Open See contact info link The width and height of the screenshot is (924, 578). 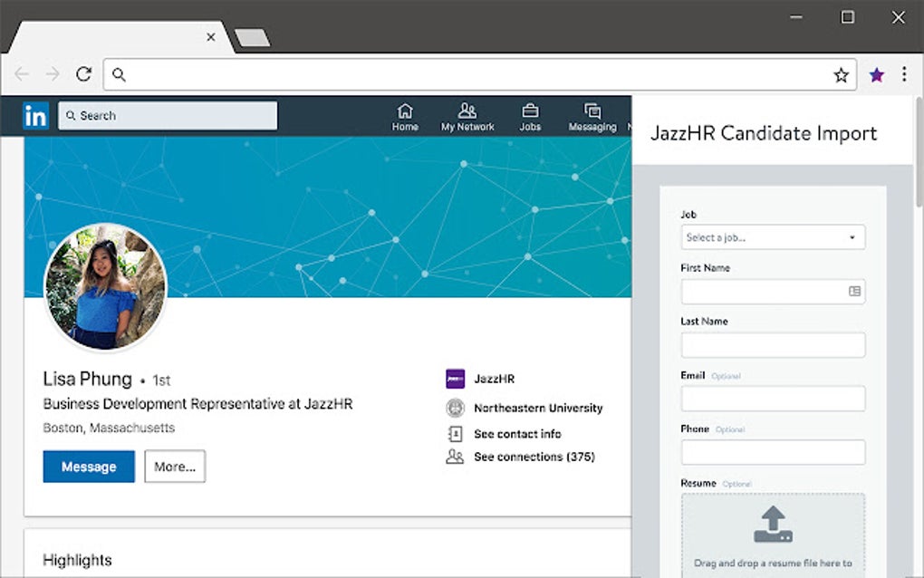(x=517, y=434)
